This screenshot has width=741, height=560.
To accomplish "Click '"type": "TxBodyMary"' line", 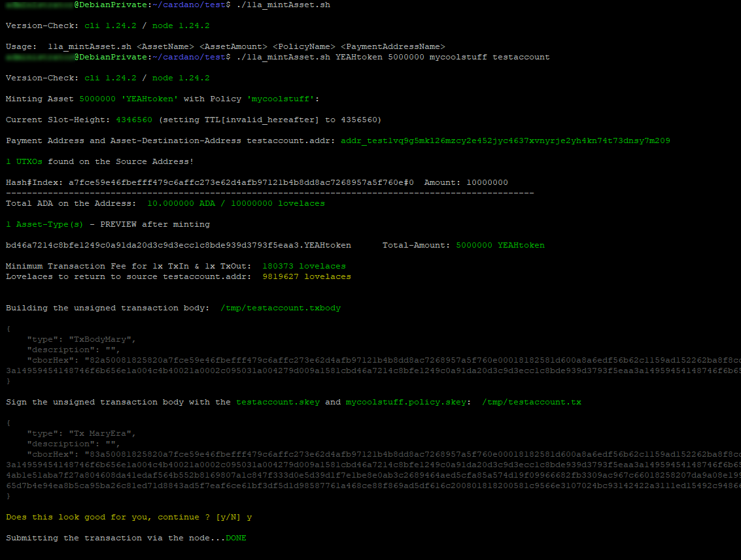I will click(x=81, y=340).
